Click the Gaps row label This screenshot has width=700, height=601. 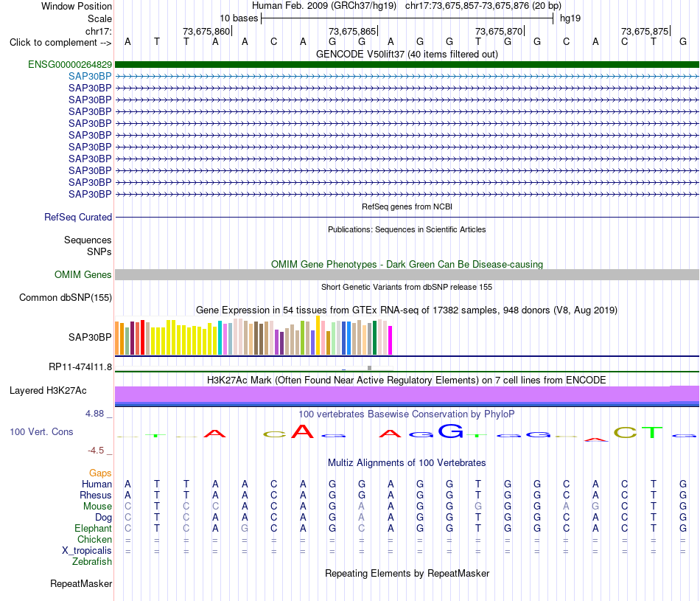coord(100,473)
